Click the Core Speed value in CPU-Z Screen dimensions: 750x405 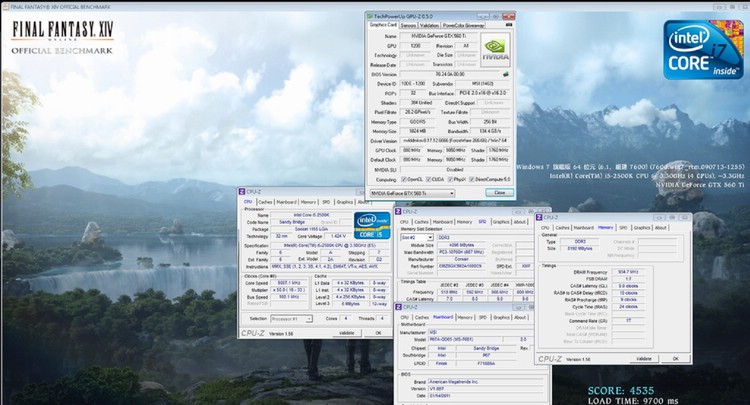click(288, 283)
